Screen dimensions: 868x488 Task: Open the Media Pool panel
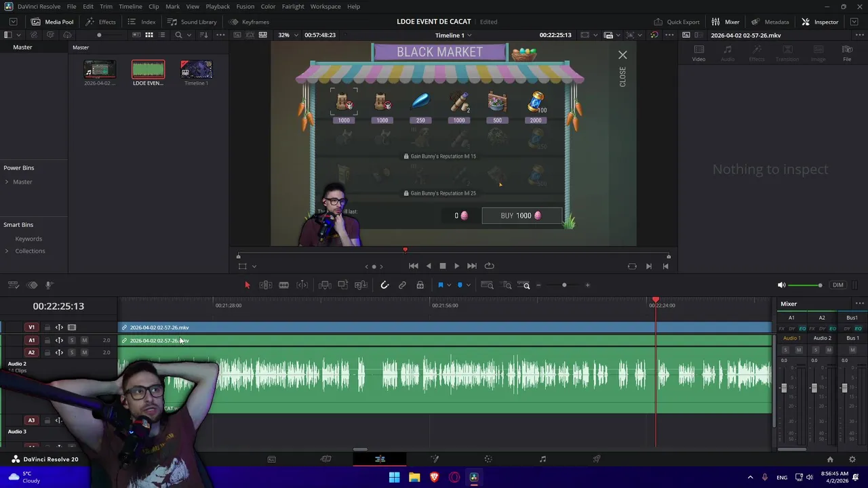52,22
